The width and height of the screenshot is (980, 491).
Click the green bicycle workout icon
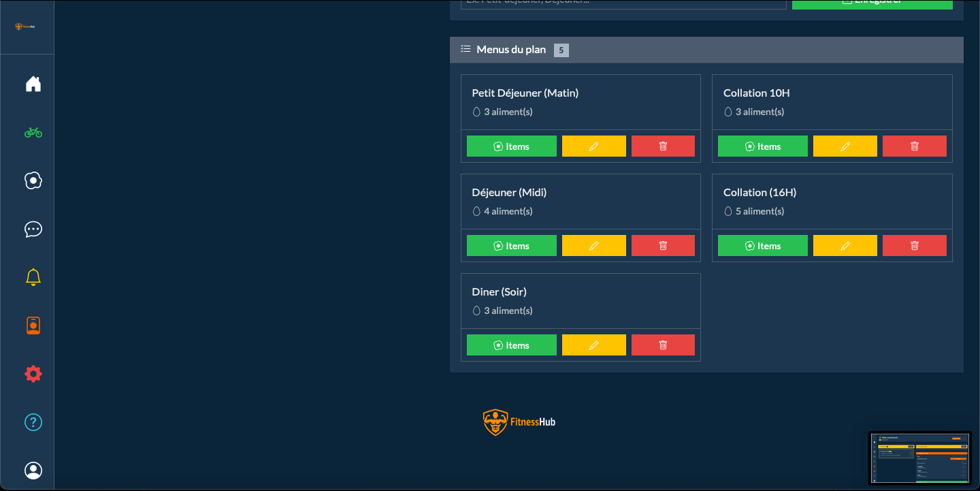pos(33,133)
